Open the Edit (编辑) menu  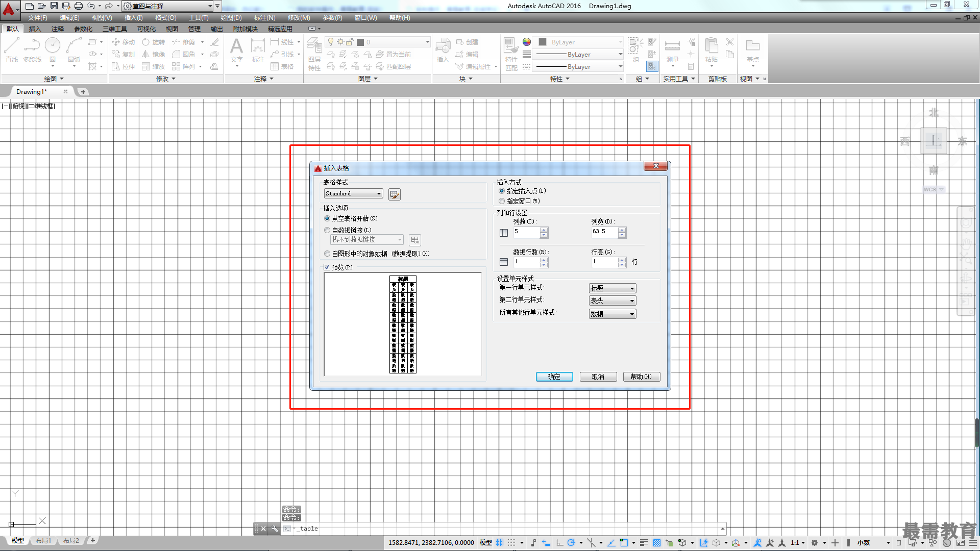coord(69,18)
